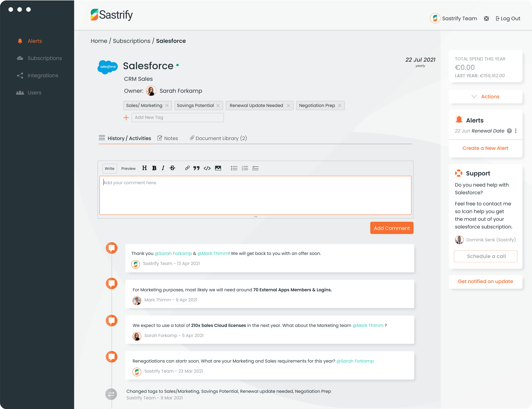Click the Users group icon
This screenshot has width=532, height=409.
click(x=20, y=93)
